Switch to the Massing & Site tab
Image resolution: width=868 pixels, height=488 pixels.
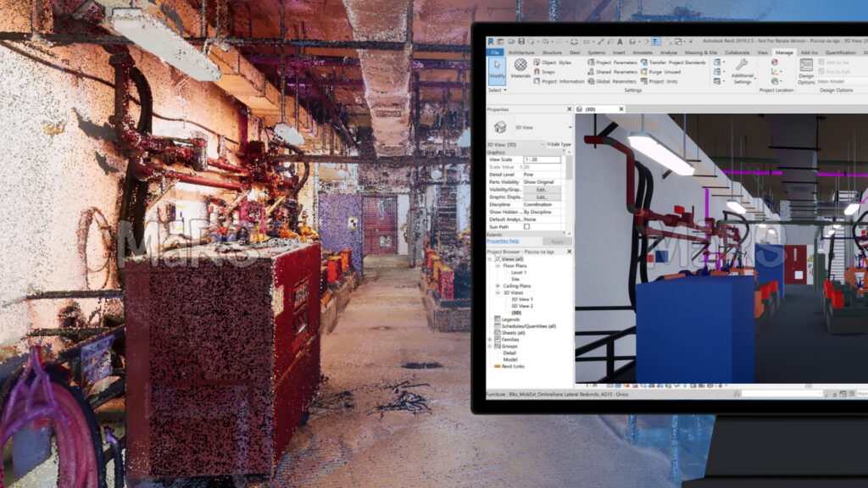[x=701, y=53]
